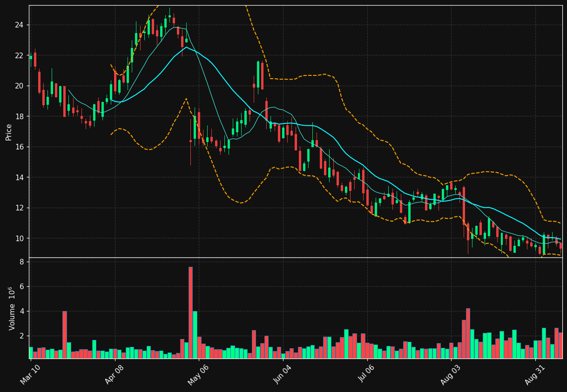Click the price axis value 24
Viewport: 567px width, 392px height.
(x=20, y=25)
